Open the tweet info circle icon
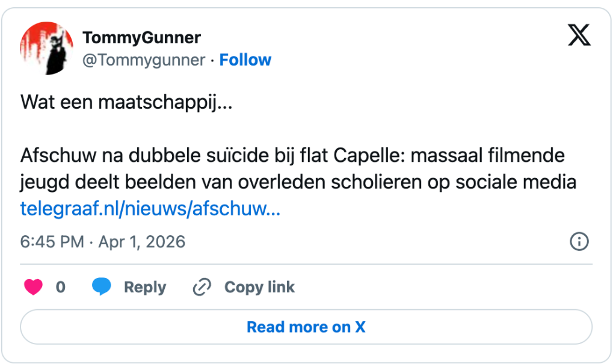The width and height of the screenshot is (616, 364). pyautogui.click(x=579, y=242)
